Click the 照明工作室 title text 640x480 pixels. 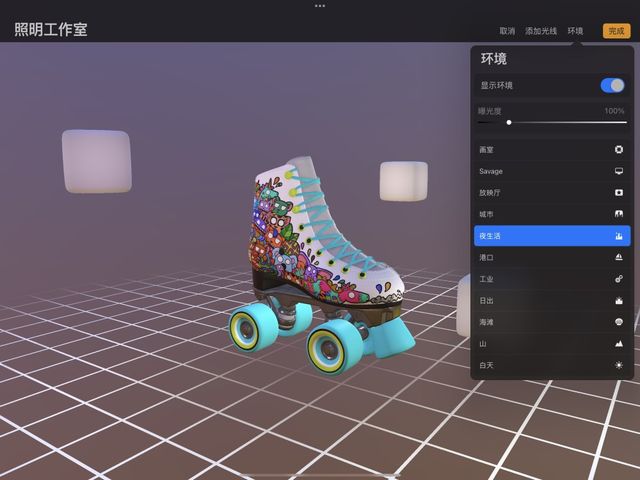click(51, 29)
